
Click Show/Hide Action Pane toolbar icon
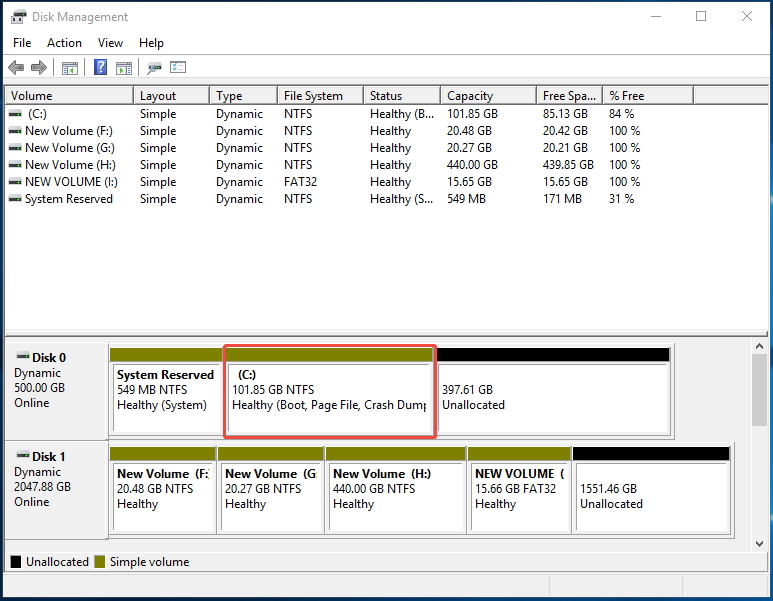123,68
